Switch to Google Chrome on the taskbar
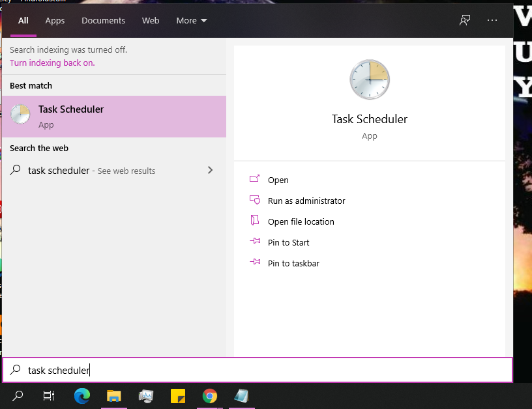Screen dimensions: 532x409 [210, 396]
